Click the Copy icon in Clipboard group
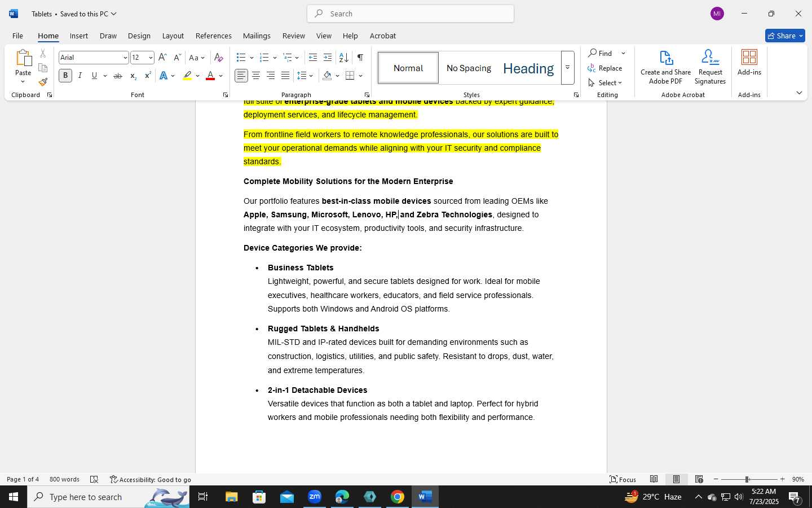This screenshot has width=812, height=508. pos(43,68)
